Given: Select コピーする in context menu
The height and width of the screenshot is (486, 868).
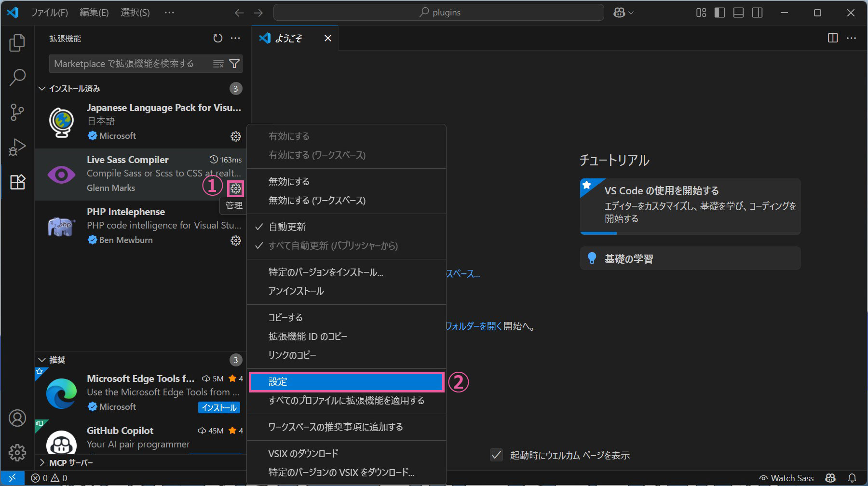Looking at the screenshot, I should click(346, 318).
